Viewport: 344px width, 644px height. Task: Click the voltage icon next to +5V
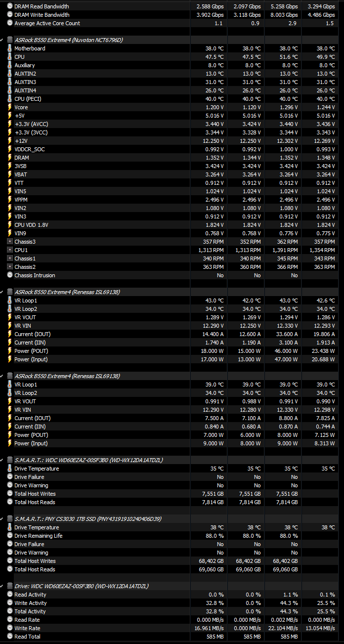10,116
